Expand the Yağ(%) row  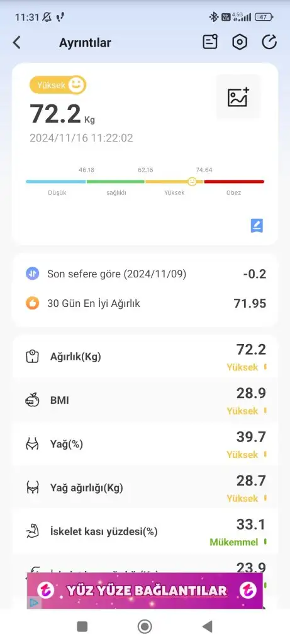(x=145, y=444)
